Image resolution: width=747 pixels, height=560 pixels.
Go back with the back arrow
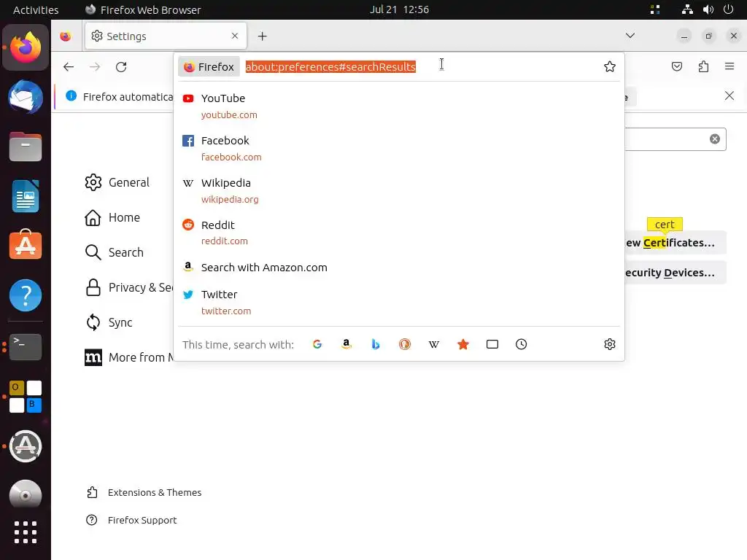pyautogui.click(x=69, y=66)
